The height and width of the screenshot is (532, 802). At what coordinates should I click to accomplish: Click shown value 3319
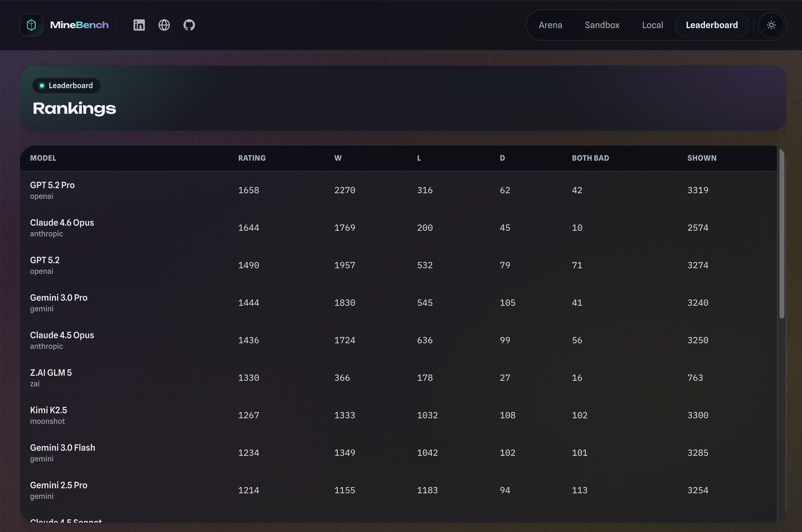pyautogui.click(x=698, y=190)
